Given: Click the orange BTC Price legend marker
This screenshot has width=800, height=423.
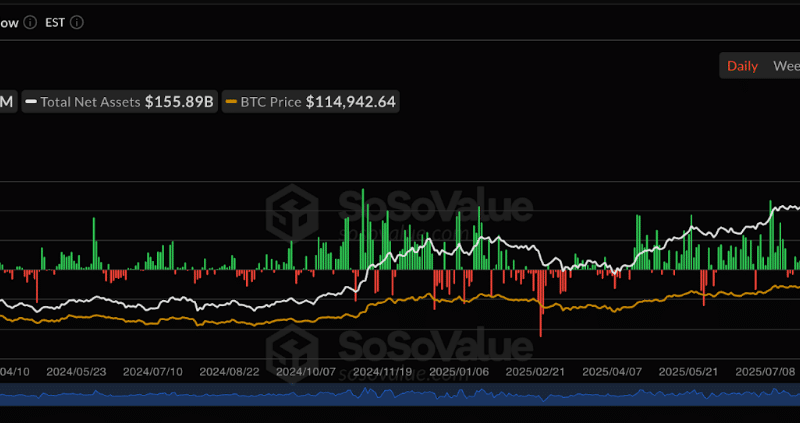Looking at the screenshot, I should (x=232, y=102).
